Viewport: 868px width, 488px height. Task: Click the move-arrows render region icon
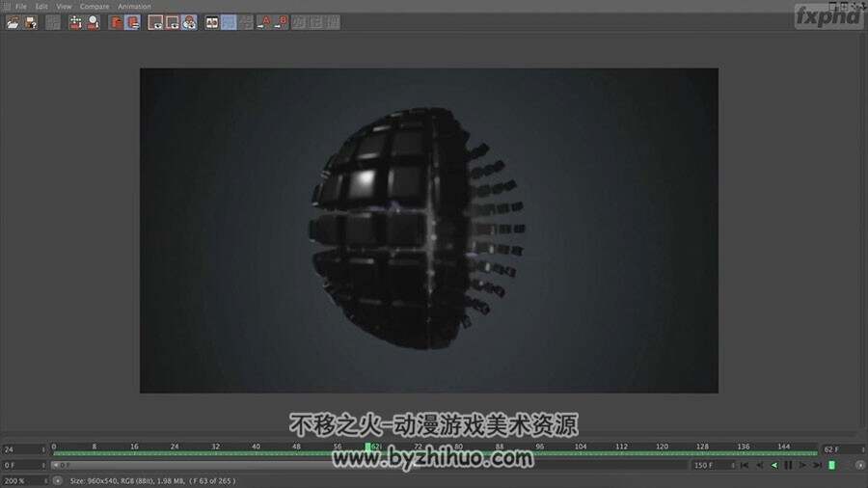(x=75, y=22)
